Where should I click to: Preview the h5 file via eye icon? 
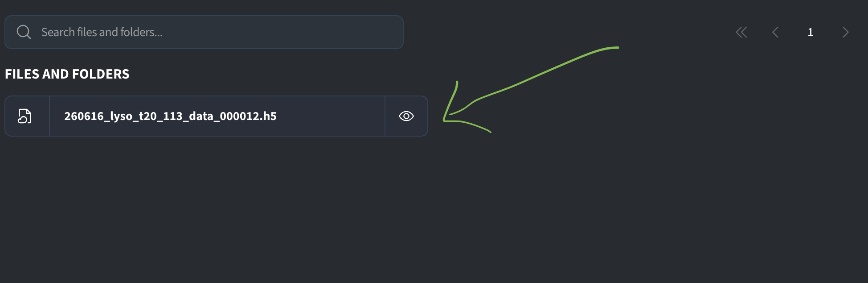tap(406, 116)
